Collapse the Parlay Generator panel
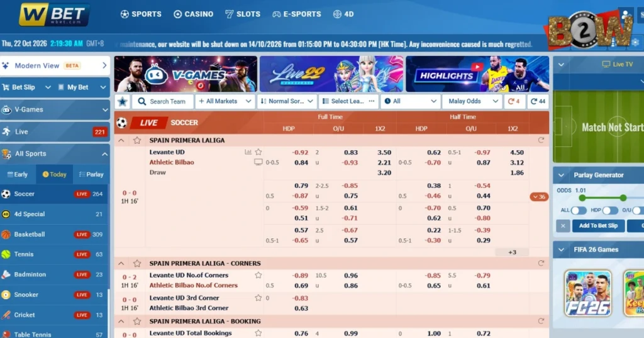This screenshot has height=338, width=644. pos(561,175)
